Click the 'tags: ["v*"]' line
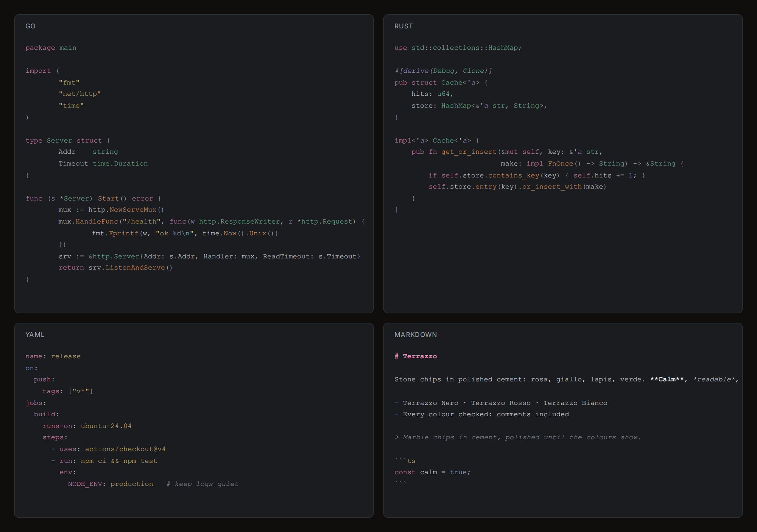The image size is (757, 532). coord(68,391)
